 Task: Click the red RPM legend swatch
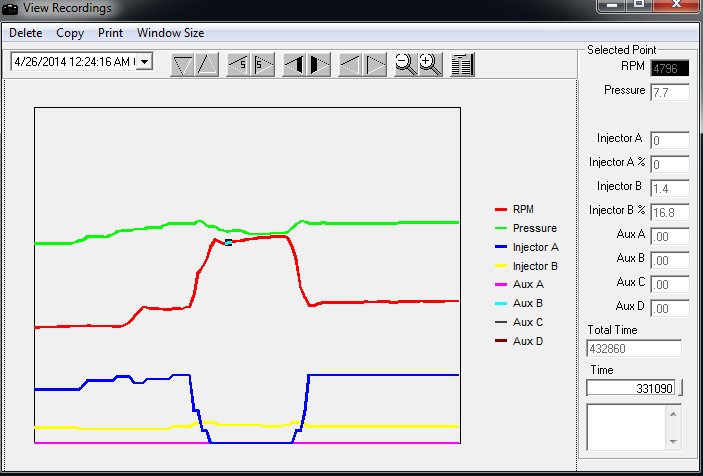[501, 209]
